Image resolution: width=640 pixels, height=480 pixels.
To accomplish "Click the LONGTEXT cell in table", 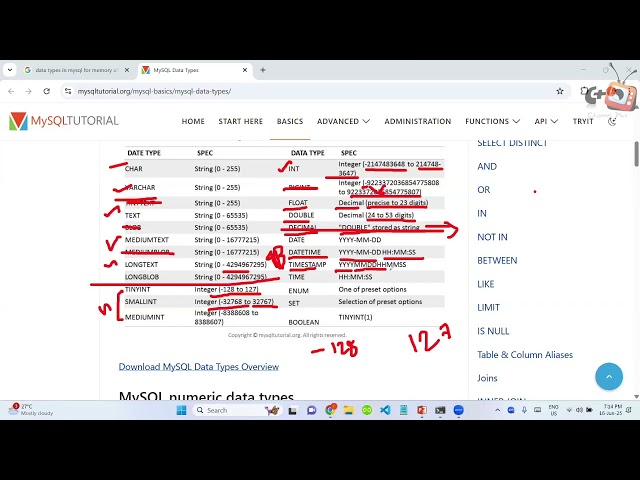I will [x=141, y=264].
